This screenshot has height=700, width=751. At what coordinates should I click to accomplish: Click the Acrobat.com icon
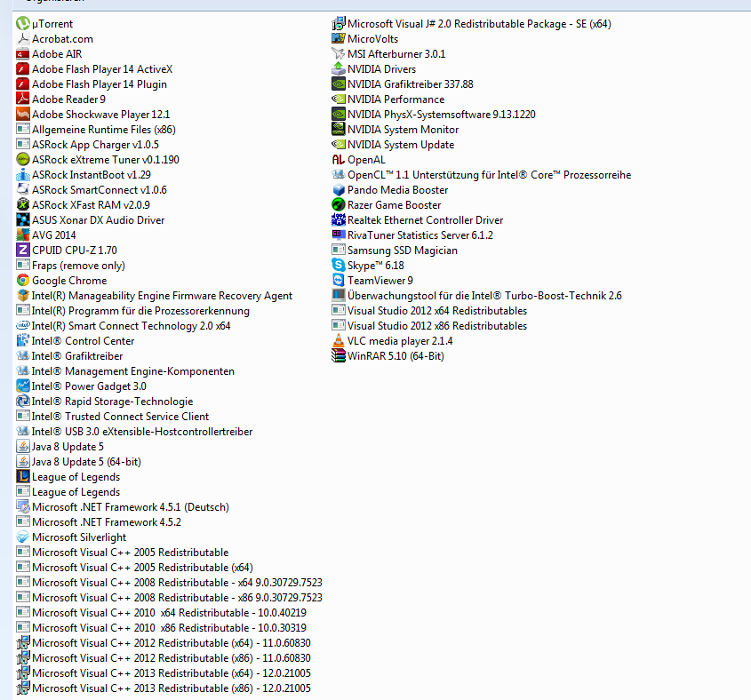pyautogui.click(x=23, y=39)
